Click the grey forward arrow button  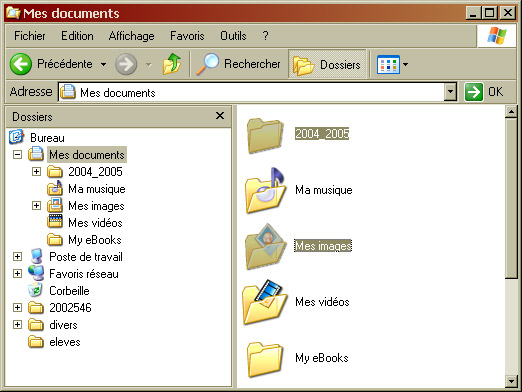pos(126,64)
